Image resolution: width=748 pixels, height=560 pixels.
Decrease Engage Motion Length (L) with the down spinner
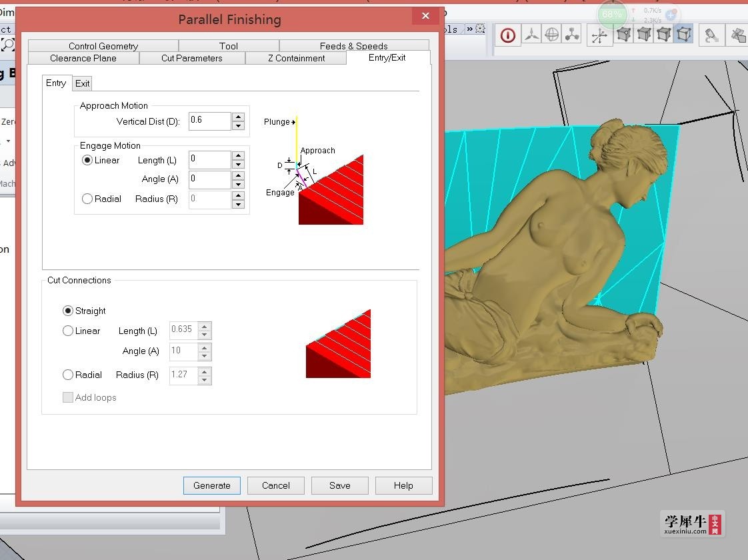pyautogui.click(x=238, y=165)
